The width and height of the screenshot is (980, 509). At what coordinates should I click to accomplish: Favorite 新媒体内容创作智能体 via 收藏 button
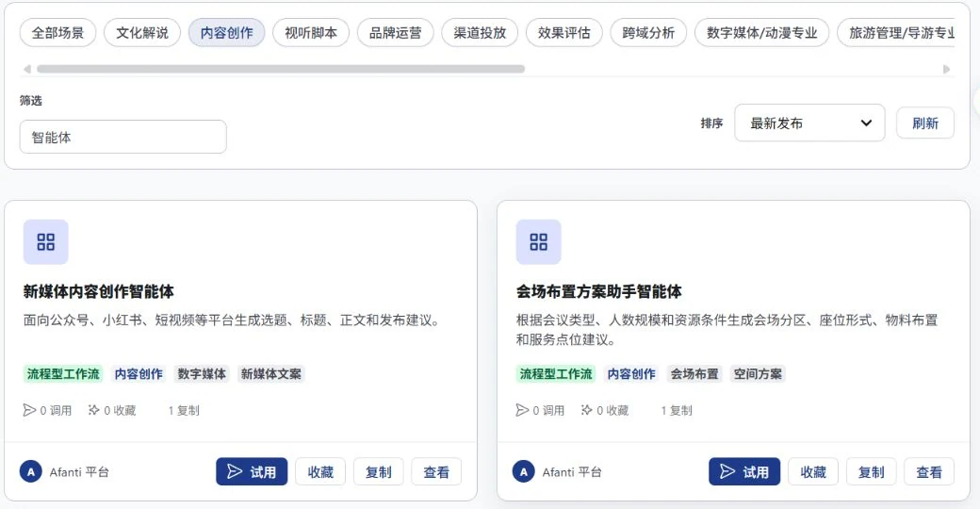[320, 471]
